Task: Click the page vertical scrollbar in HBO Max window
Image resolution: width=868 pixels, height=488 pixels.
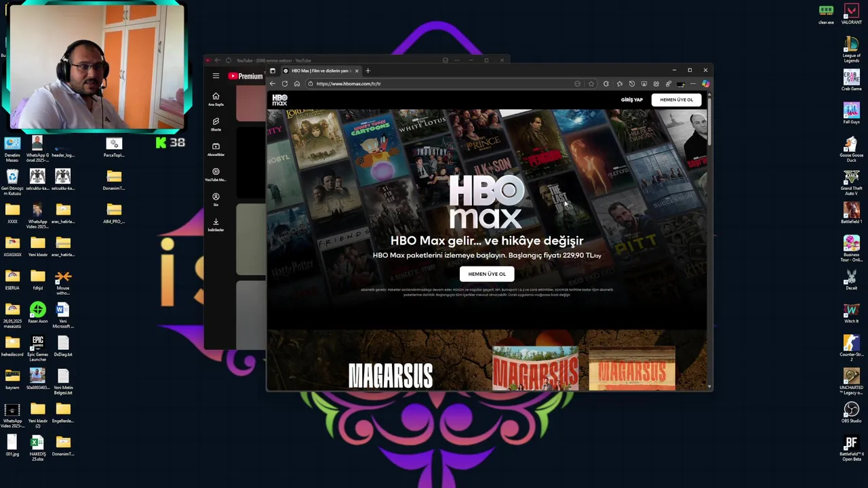Action: coord(709,122)
